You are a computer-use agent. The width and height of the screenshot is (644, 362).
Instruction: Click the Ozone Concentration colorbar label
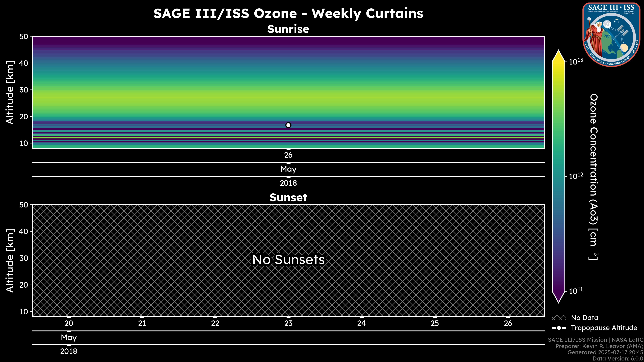coord(594,177)
